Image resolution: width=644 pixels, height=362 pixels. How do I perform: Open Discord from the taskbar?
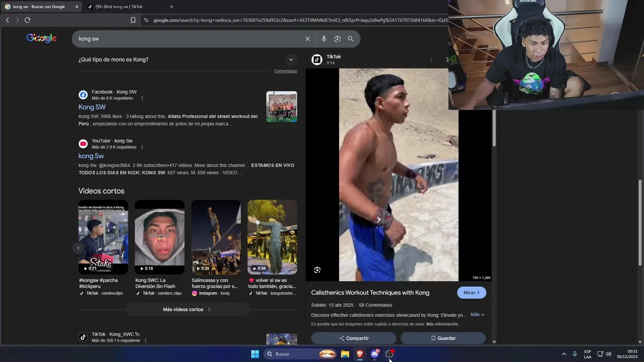[374, 354]
